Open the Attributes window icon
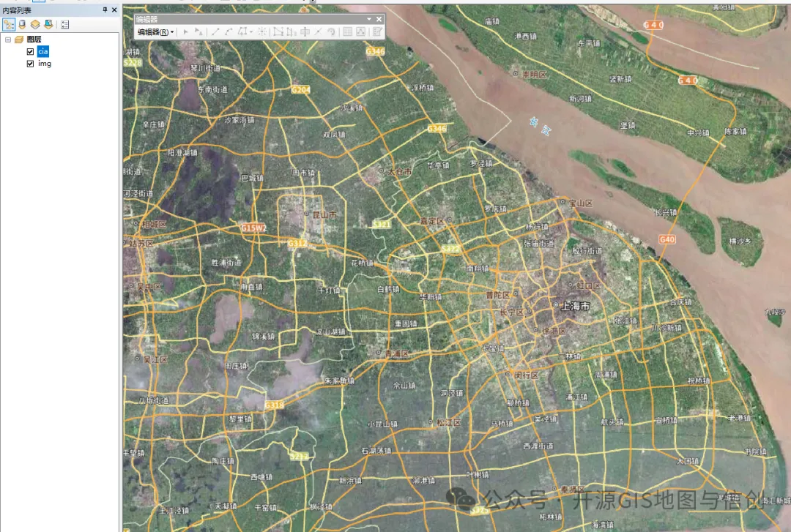The height and width of the screenshot is (532, 791). (x=348, y=32)
